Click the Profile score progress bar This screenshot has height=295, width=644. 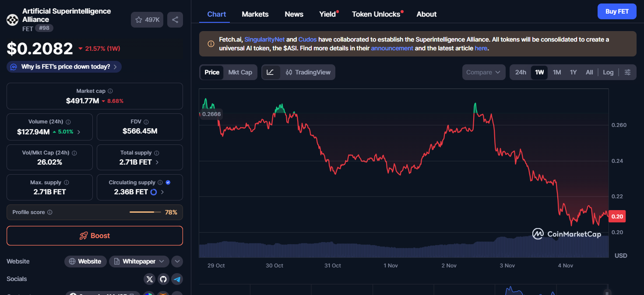(x=145, y=212)
